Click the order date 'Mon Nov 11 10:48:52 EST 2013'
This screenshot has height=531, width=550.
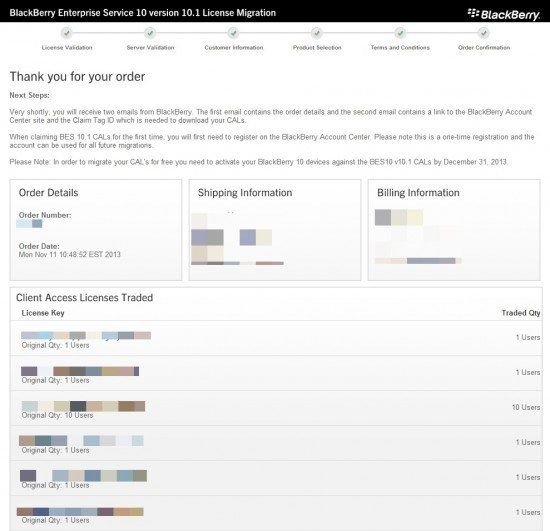click(69, 254)
